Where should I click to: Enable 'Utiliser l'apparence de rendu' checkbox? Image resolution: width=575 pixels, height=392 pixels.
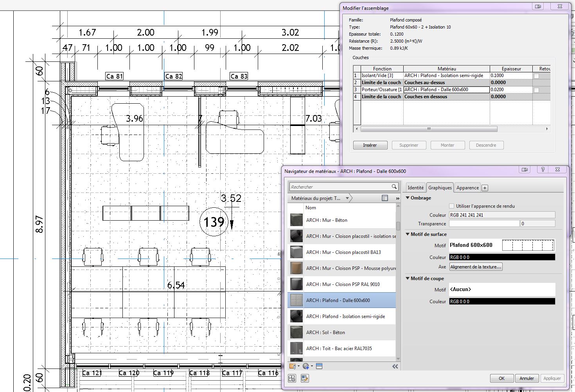pos(452,206)
